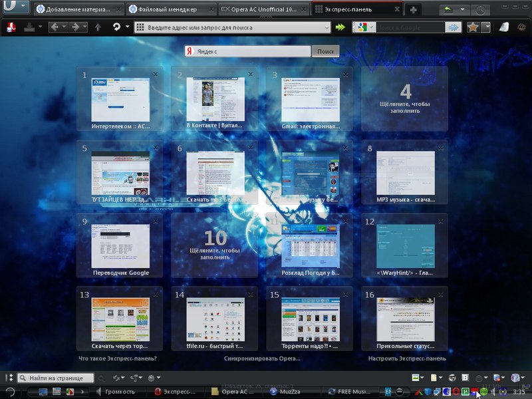This screenshot has height=399, width=532.
Task: Open the Google search engine dropdown
Action: click(x=372, y=27)
